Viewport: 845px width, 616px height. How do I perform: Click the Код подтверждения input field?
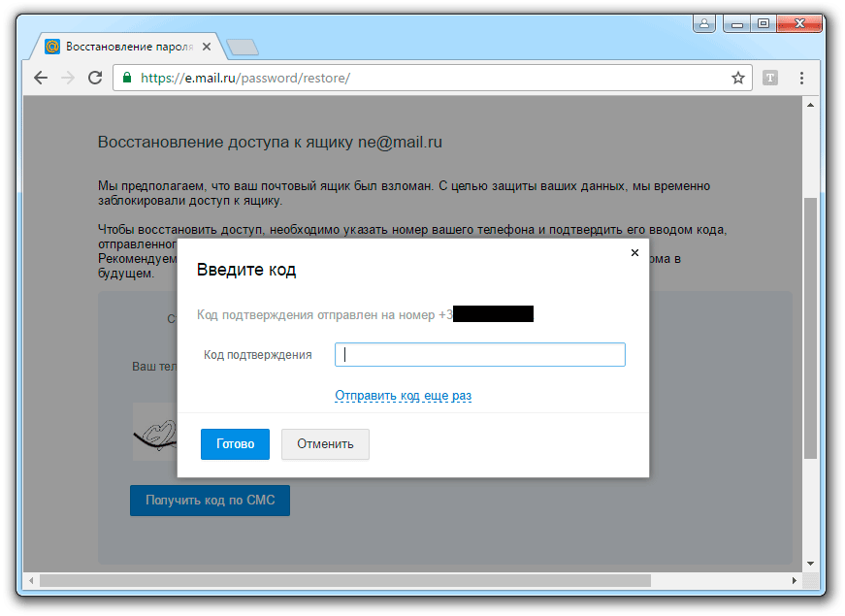click(x=479, y=355)
